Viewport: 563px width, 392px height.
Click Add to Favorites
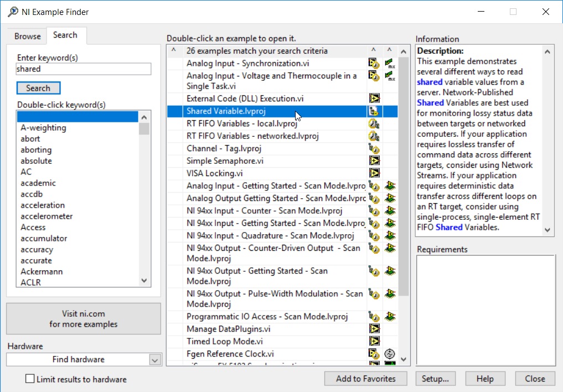pos(365,379)
